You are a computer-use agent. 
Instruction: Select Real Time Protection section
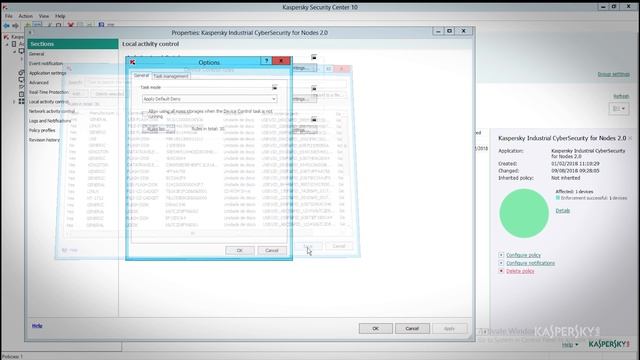49,92
